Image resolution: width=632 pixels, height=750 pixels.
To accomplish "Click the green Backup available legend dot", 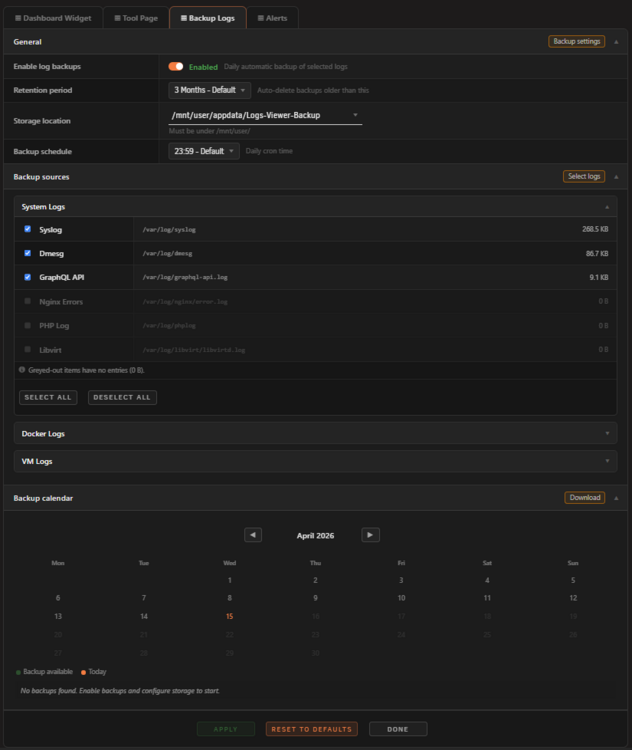I will [18, 673].
